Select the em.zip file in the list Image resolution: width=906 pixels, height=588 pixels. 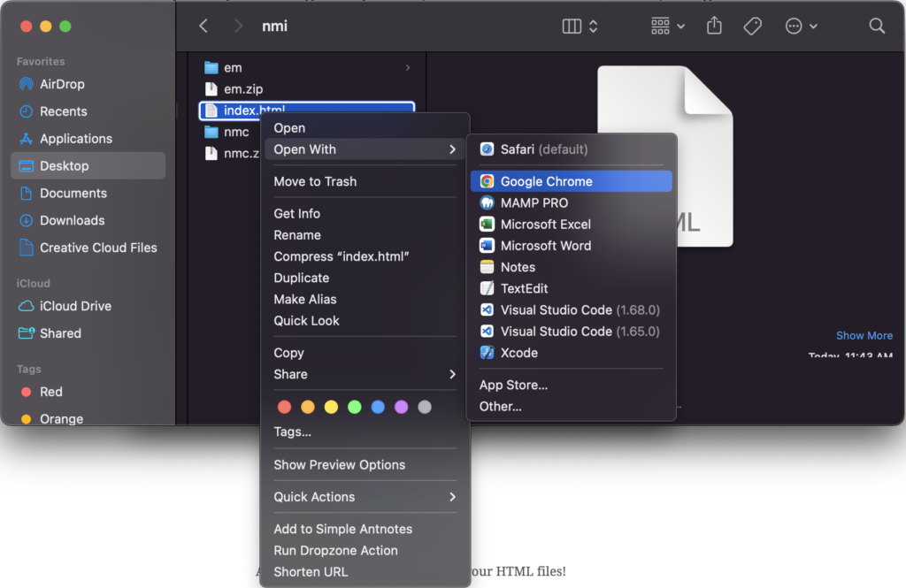pos(242,89)
